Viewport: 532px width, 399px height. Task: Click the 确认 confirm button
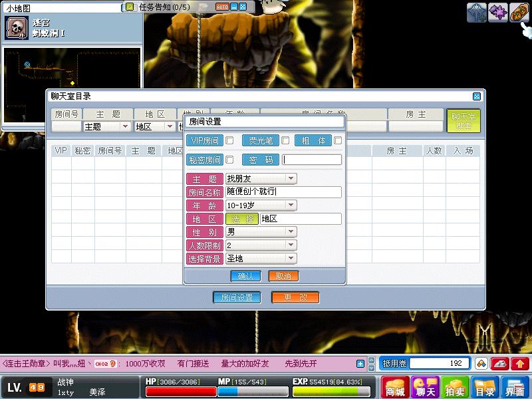click(245, 276)
